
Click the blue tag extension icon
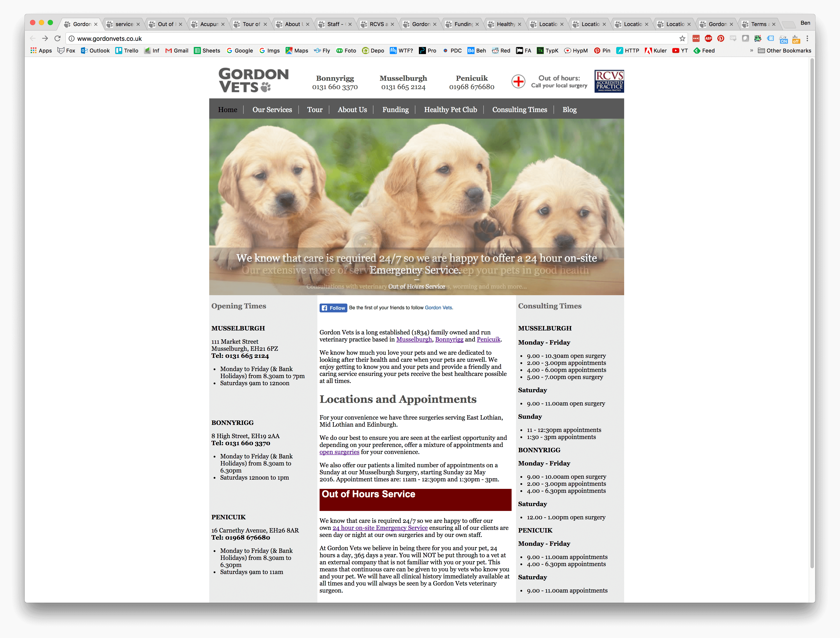tap(770, 38)
